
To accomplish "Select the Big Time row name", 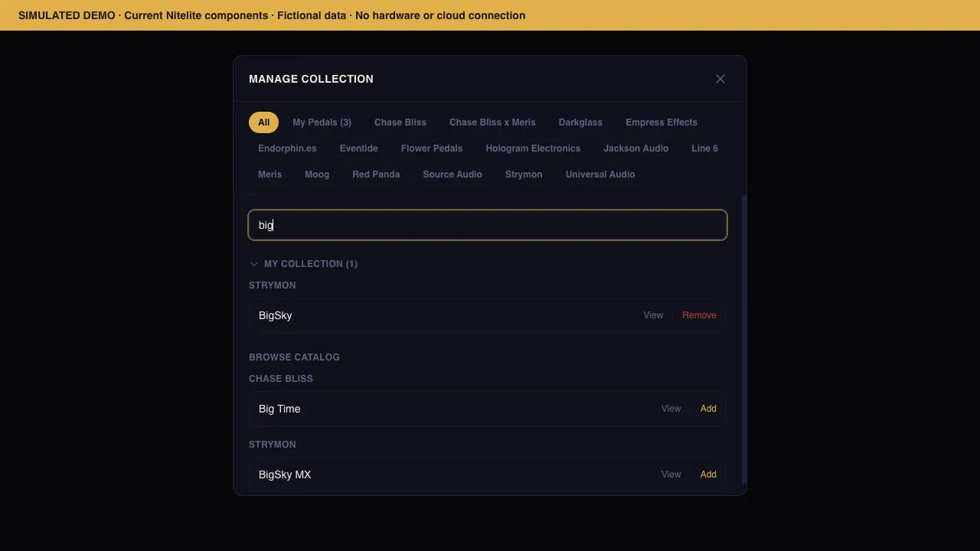I will pos(279,409).
